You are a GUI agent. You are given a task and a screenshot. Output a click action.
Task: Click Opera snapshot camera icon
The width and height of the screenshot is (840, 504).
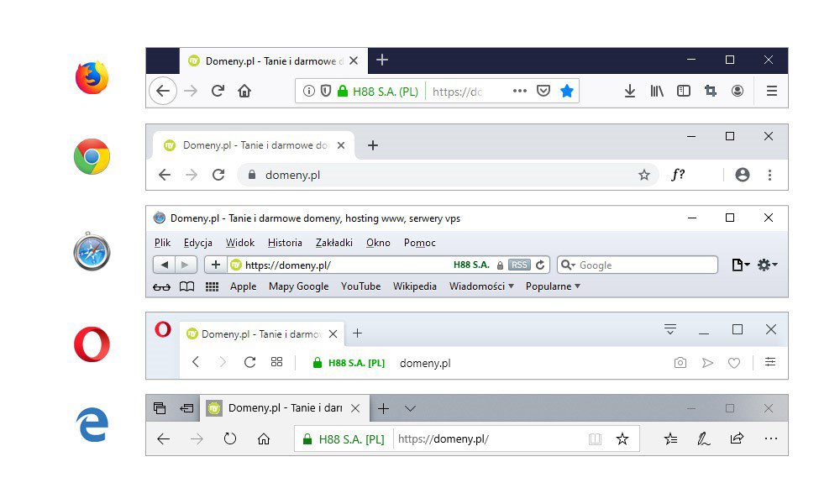click(680, 363)
